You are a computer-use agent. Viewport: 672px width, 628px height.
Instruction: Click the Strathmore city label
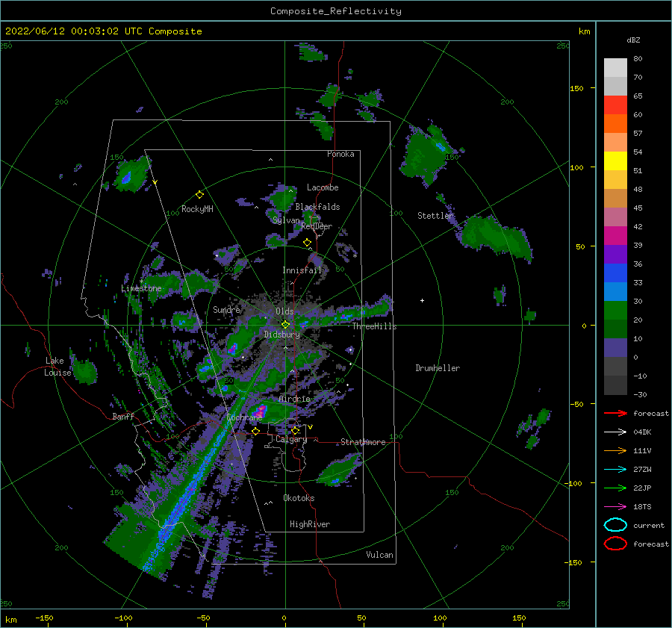(x=363, y=442)
